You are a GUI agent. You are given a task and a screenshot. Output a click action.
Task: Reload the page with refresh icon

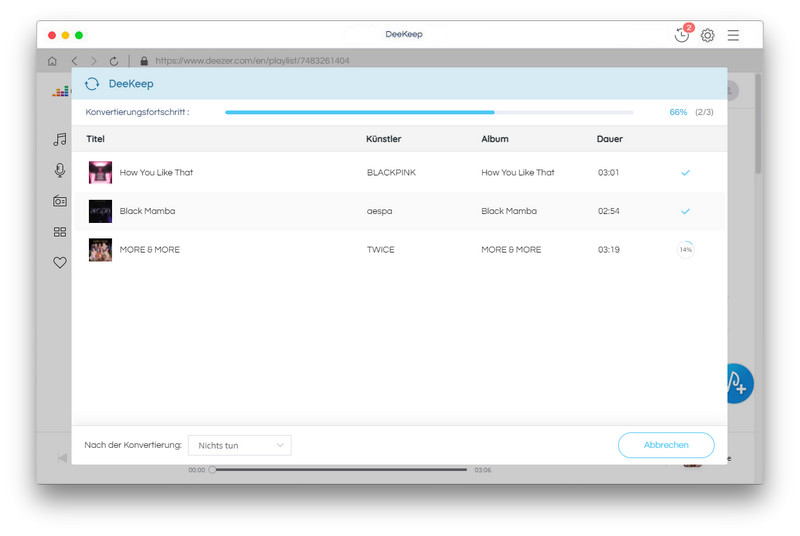(114, 61)
